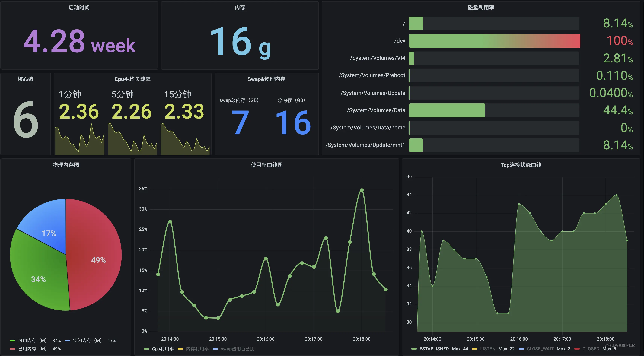Click the 1分钟 load value 2.36
Viewport: 644px width, 356px height.
click(79, 112)
